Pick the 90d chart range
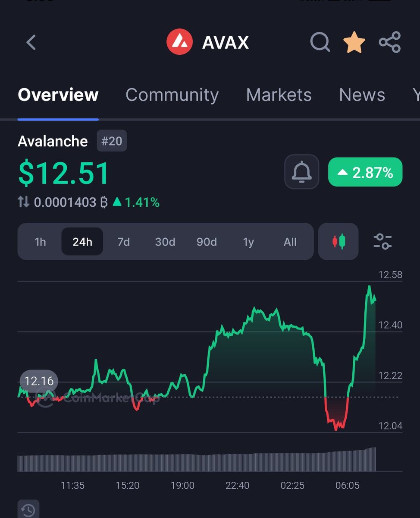The height and width of the screenshot is (518, 420). point(207,242)
